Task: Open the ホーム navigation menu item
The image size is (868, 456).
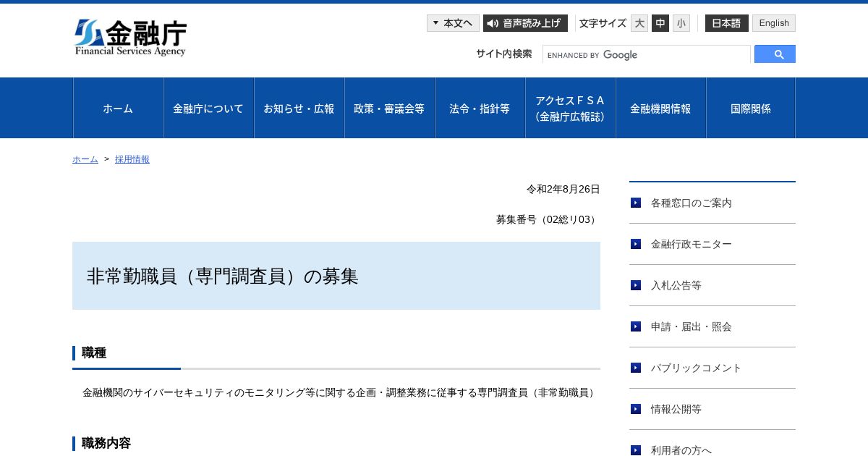Action: click(x=118, y=108)
